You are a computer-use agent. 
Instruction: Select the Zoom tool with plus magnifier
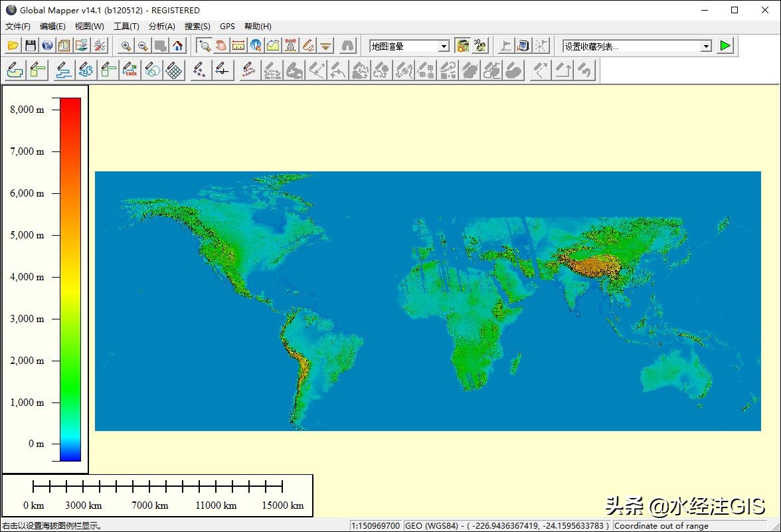click(204, 46)
